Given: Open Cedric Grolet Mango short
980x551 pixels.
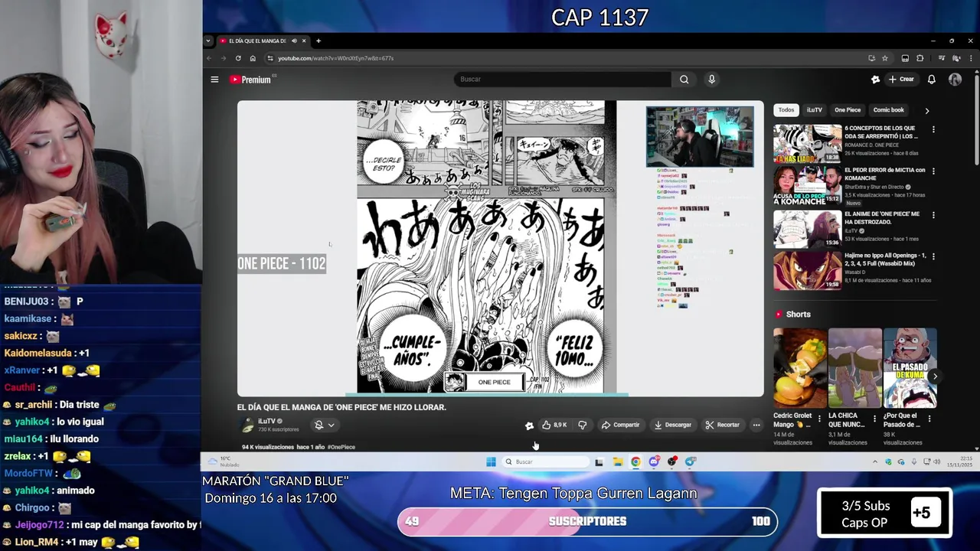Looking at the screenshot, I should click(x=800, y=368).
